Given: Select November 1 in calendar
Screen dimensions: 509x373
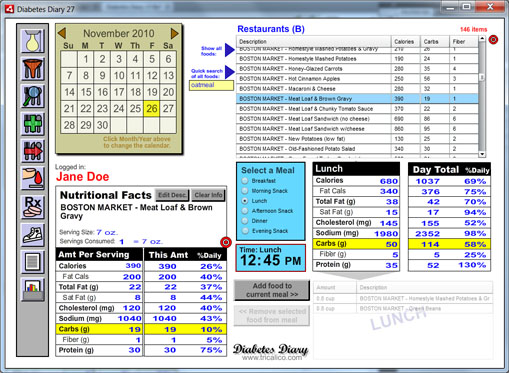Looking at the screenshot, I should click(86, 59).
